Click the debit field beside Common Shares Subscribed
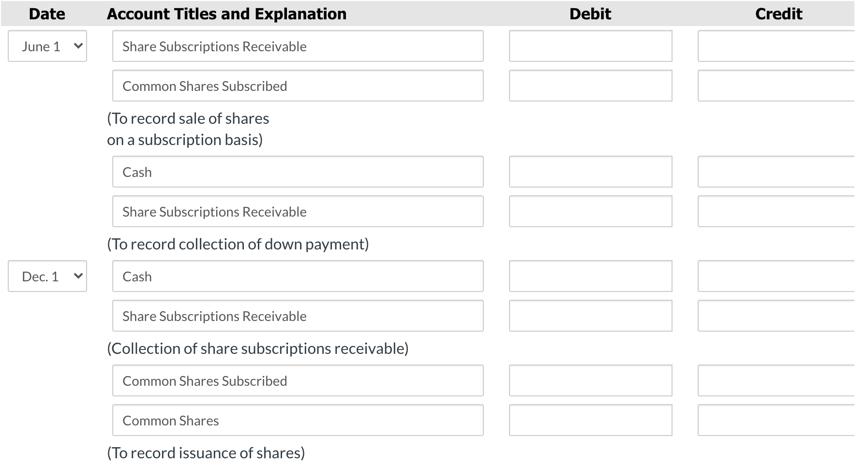 (x=590, y=380)
